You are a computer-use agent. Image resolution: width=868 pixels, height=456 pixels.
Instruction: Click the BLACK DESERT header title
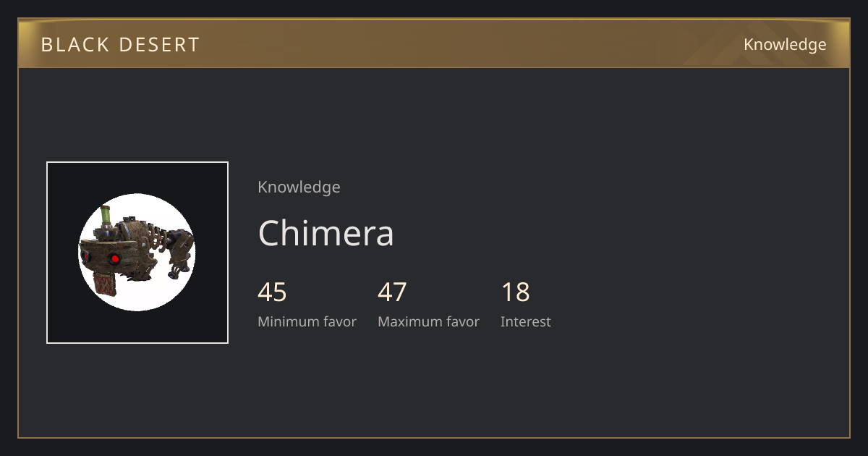pyautogui.click(x=120, y=45)
